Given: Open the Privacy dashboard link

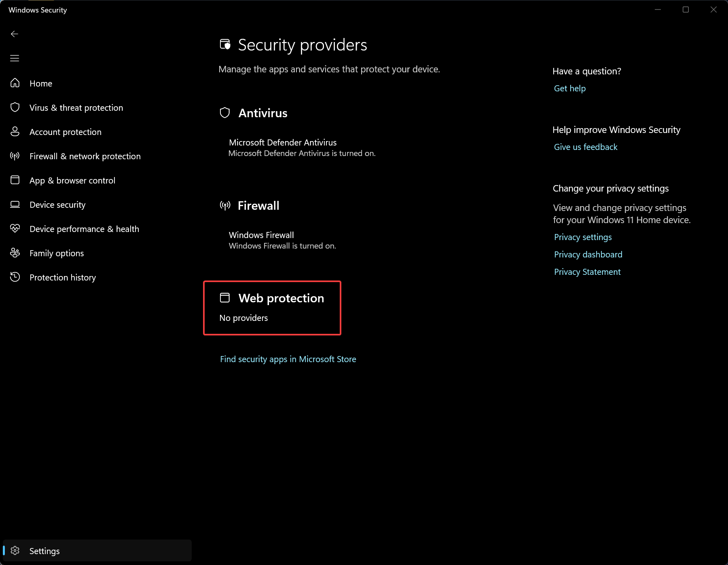Looking at the screenshot, I should coord(588,255).
